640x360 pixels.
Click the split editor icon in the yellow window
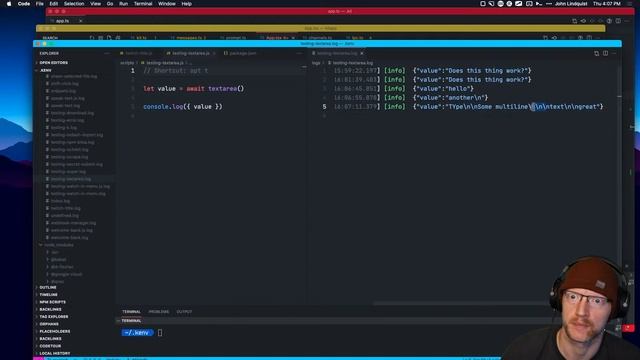click(x=589, y=38)
